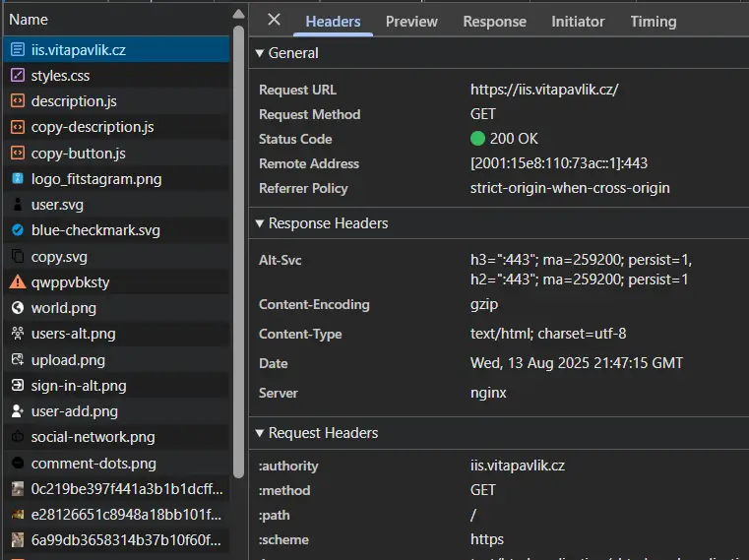Click the person icon beside user.svg

pos(17,205)
